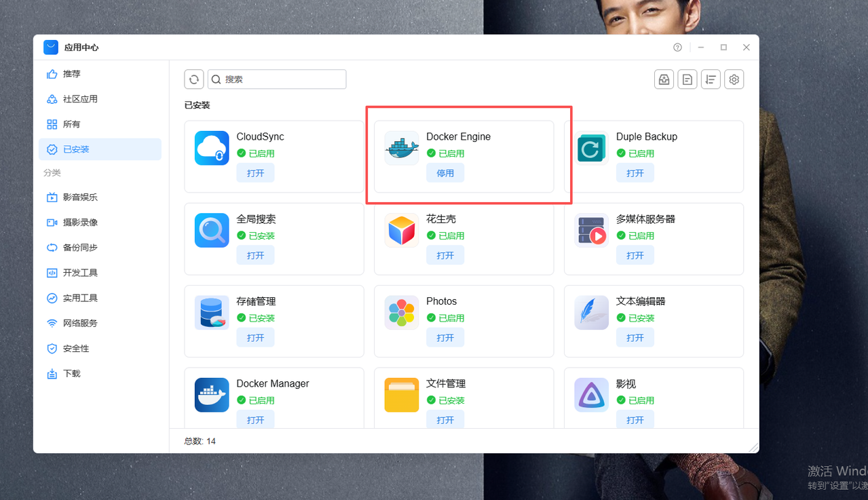Click 打开 button for 存储管理
Screen dimensions: 868x500
point(256,337)
